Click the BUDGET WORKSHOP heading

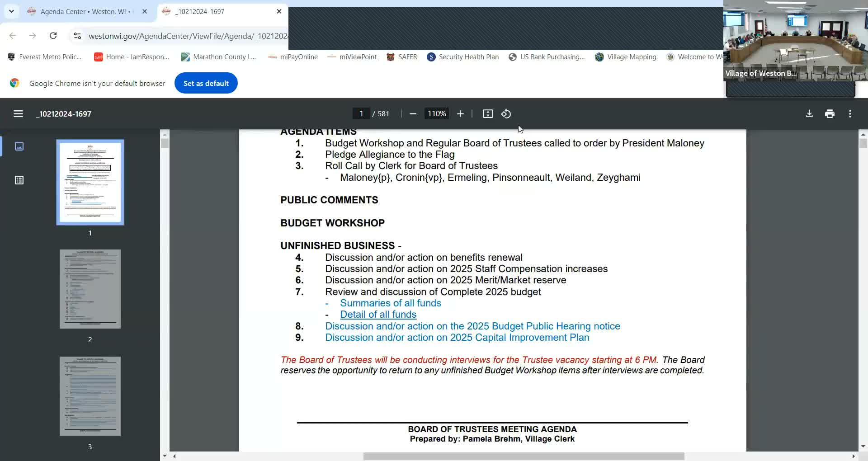tap(332, 223)
